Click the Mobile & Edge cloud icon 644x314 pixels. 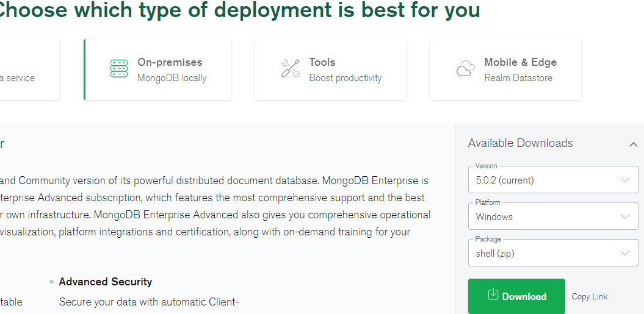coord(465,69)
